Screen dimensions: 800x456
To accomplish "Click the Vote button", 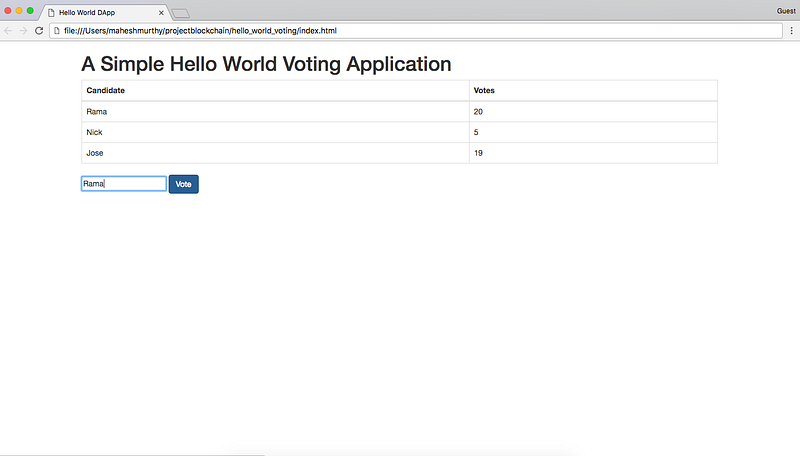I will click(x=184, y=184).
